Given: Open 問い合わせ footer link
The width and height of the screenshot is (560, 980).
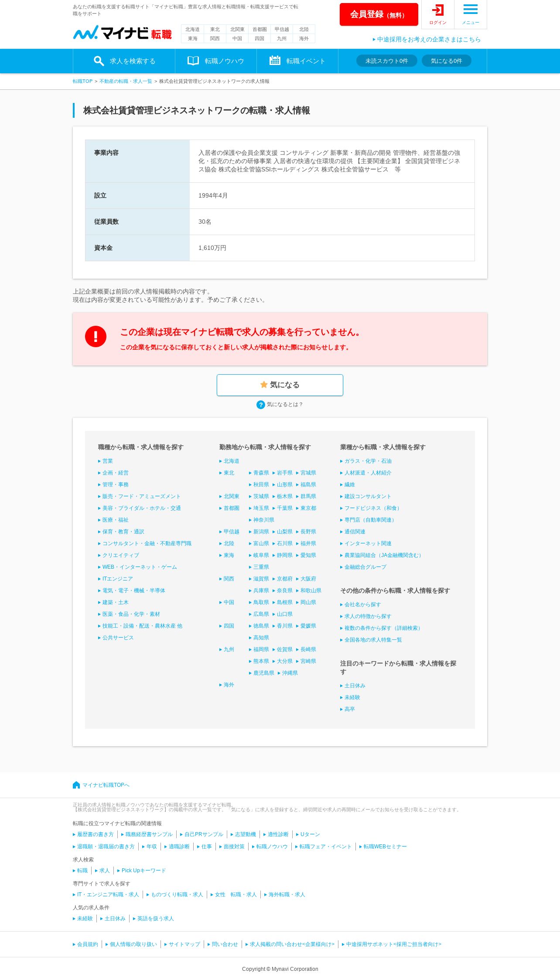Looking at the screenshot, I should [x=223, y=944].
